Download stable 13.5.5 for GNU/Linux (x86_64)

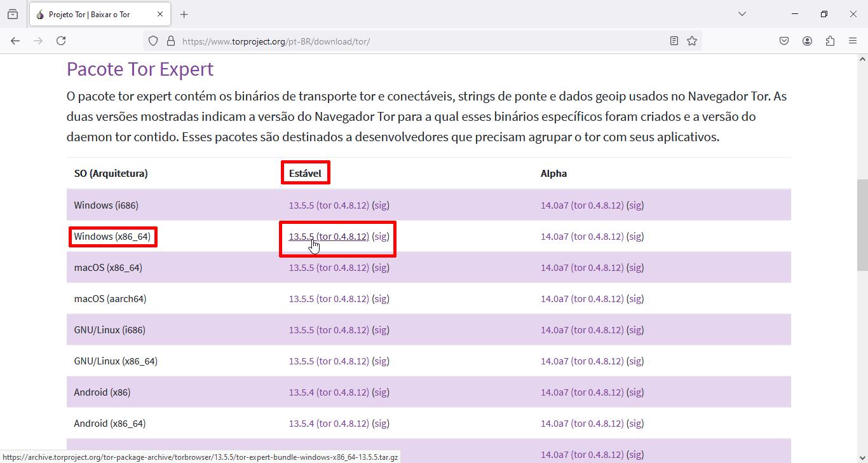point(329,361)
